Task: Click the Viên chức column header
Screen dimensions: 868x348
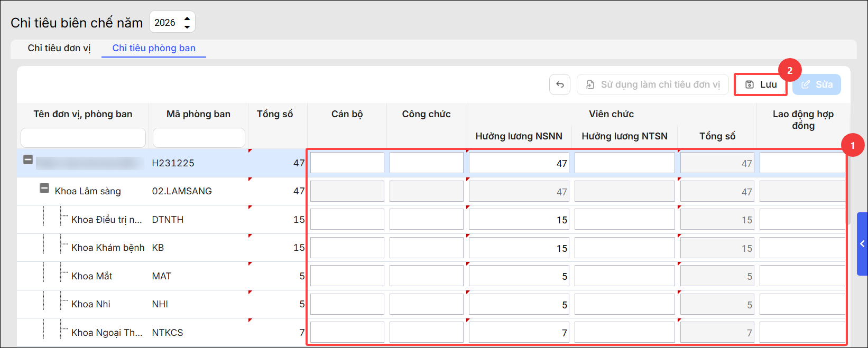Action: tap(612, 114)
